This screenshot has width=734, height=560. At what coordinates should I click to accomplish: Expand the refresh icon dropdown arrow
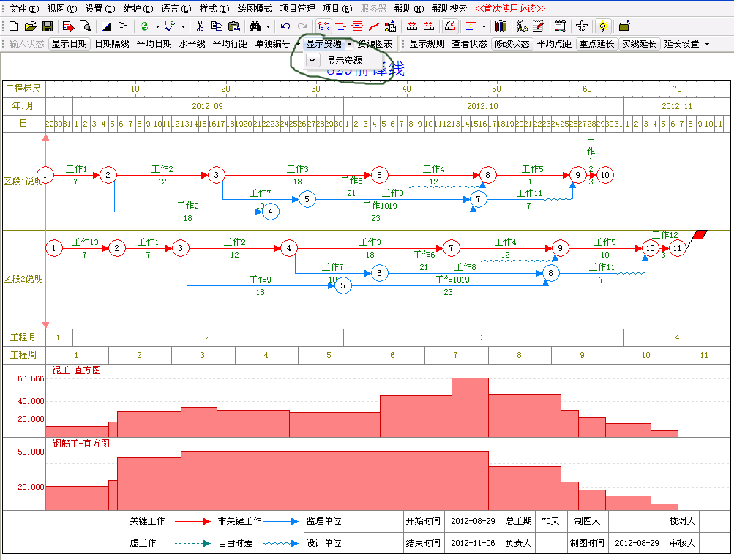coord(157,26)
